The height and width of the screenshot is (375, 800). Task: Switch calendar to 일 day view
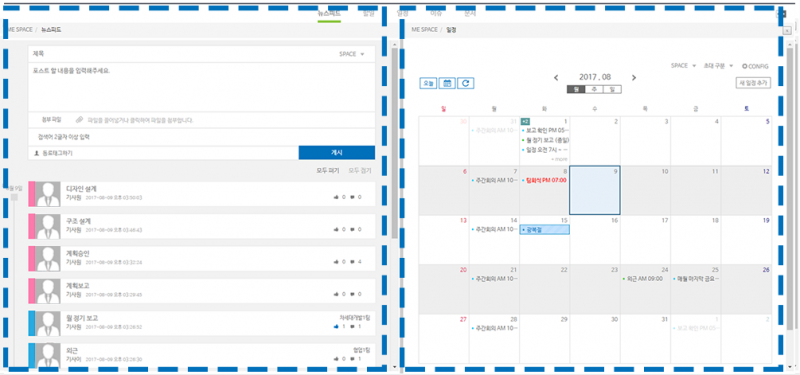tap(611, 89)
